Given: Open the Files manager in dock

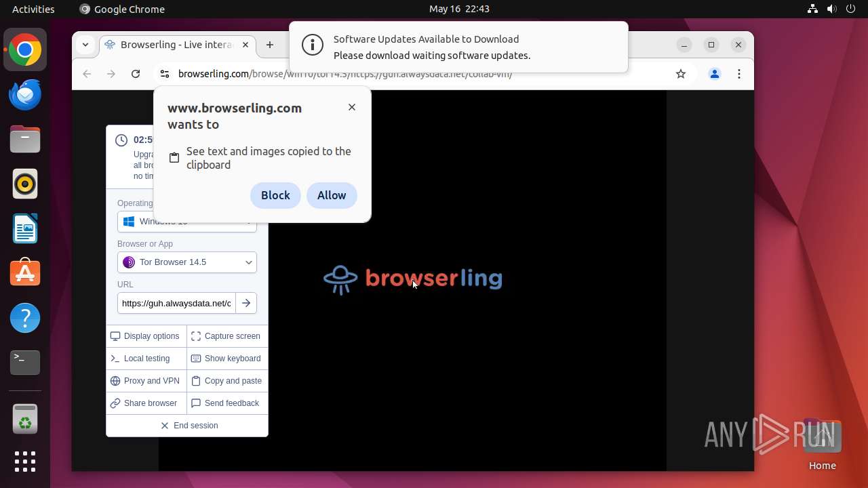Looking at the screenshot, I should 25,140.
